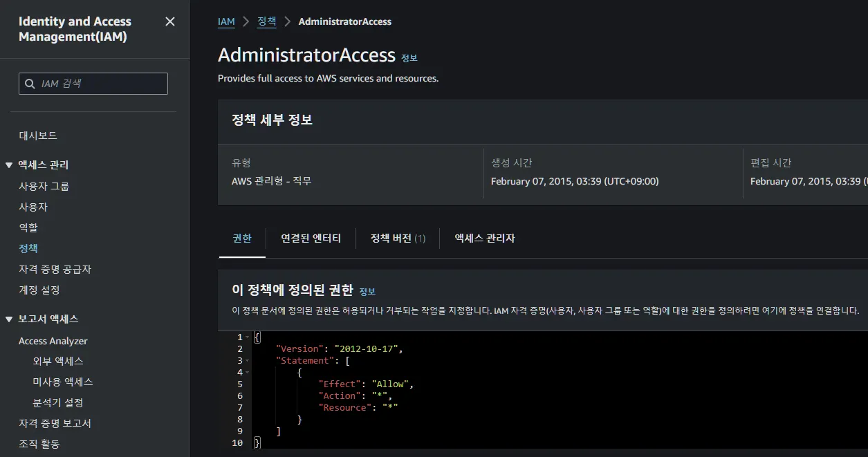The width and height of the screenshot is (868, 457).
Task: Click the magnifier icon in IAM search
Action: (x=30, y=84)
